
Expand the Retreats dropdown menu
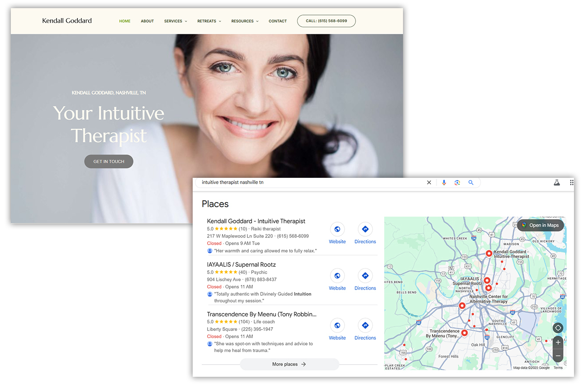(x=209, y=21)
